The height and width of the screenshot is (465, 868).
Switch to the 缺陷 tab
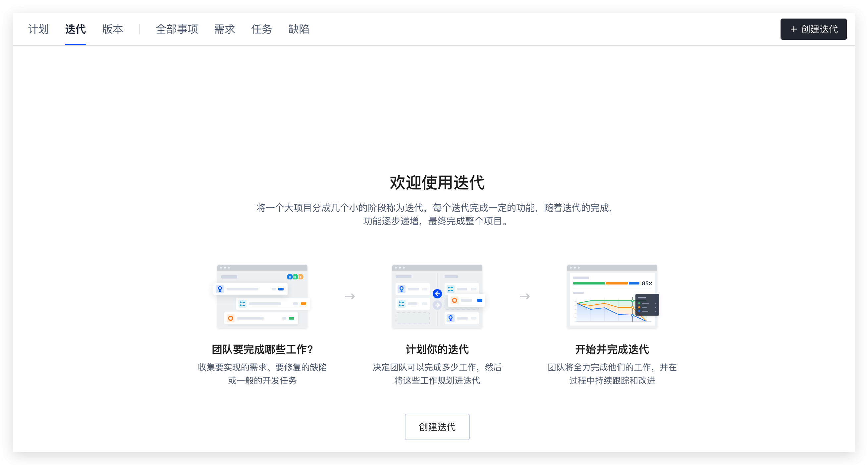pos(298,29)
